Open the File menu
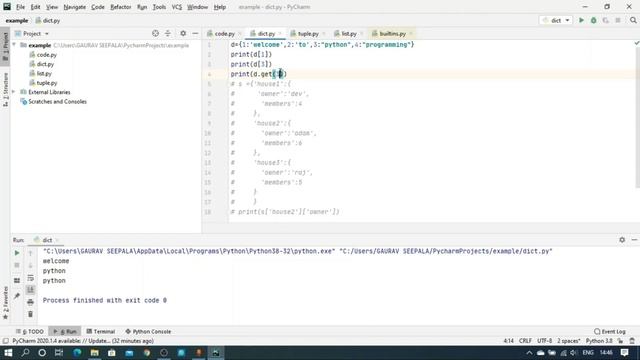Image resolution: width=640 pixels, height=360 pixels. click(20, 7)
